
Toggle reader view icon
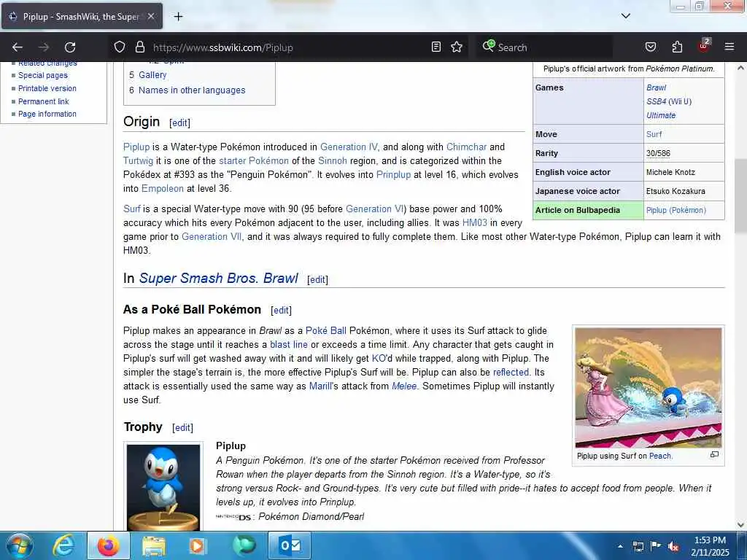(436, 47)
